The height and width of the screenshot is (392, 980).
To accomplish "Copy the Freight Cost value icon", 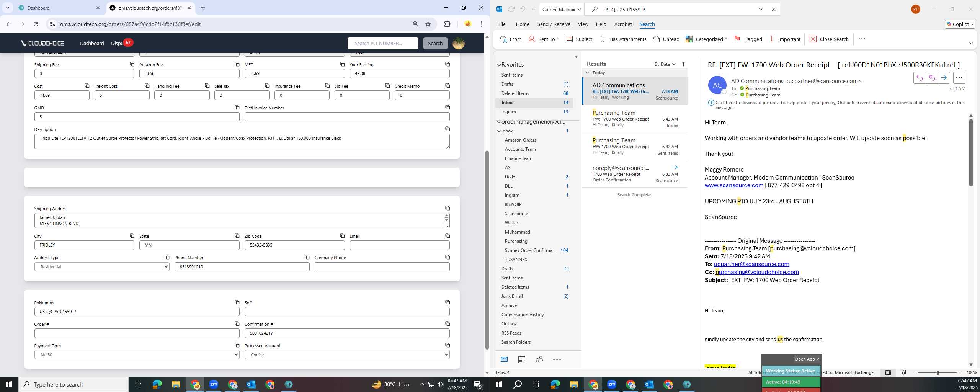I will pos(147,86).
